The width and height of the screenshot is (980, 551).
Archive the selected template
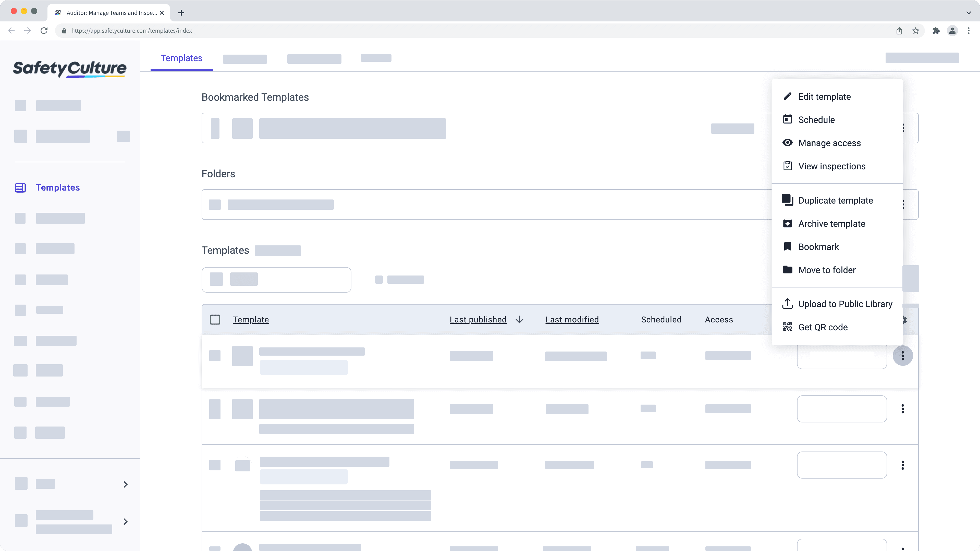[832, 224]
